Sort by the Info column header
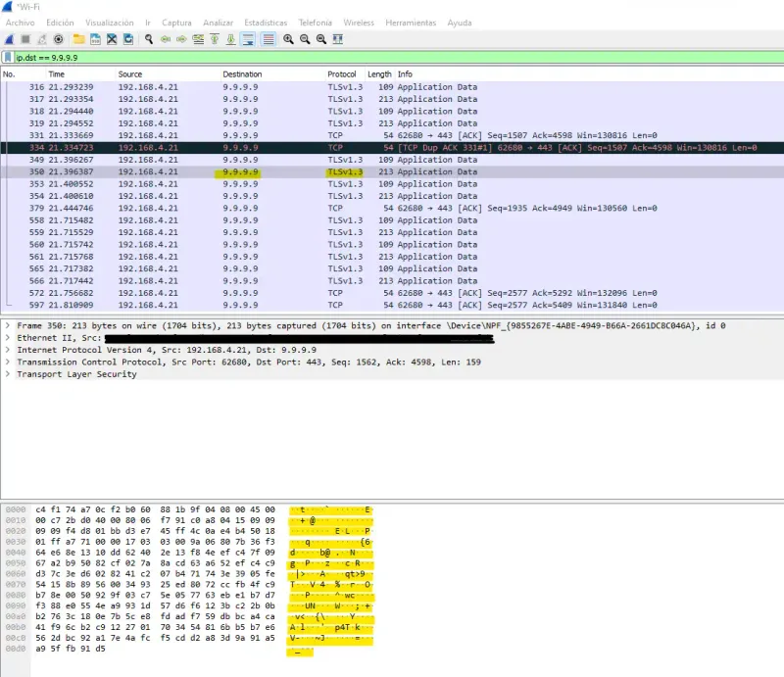The height and width of the screenshot is (677, 784). pyautogui.click(x=589, y=74)
